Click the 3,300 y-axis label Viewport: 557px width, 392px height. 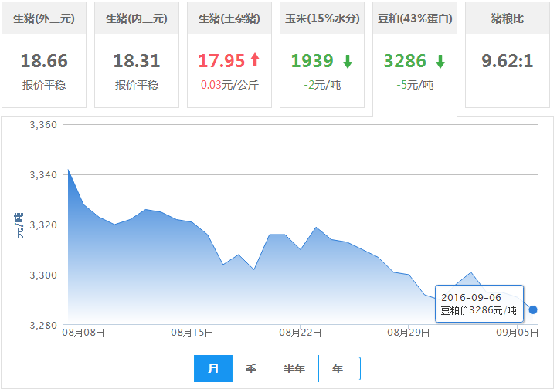coord(43,275)
